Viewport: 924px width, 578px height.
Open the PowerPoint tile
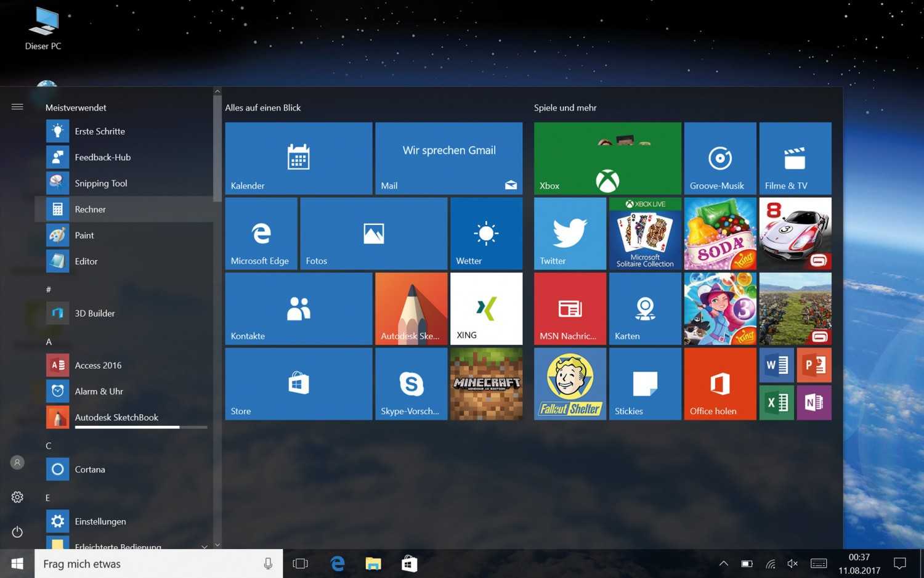coord(814,365)
